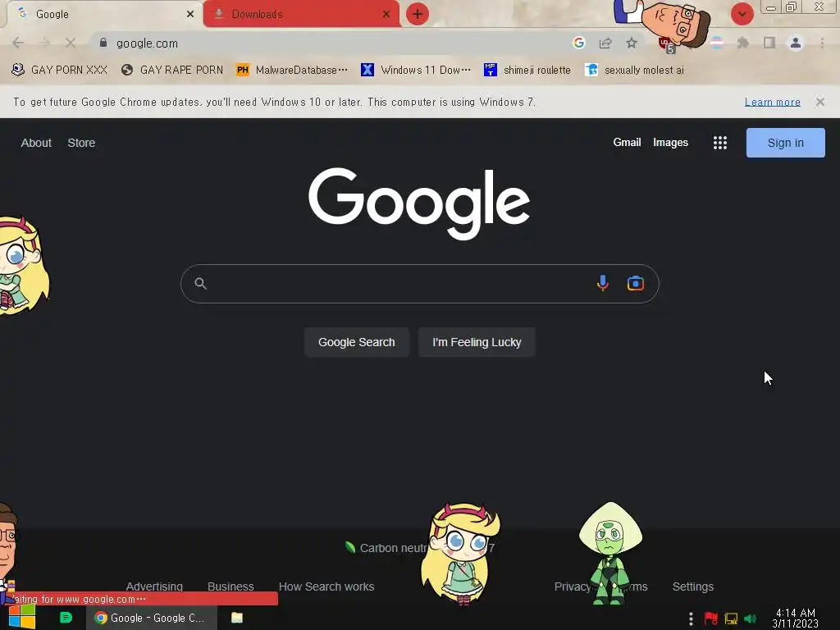Open the Store link
Viewport: 840px width, 630px height.
click(x=81, y=143)
